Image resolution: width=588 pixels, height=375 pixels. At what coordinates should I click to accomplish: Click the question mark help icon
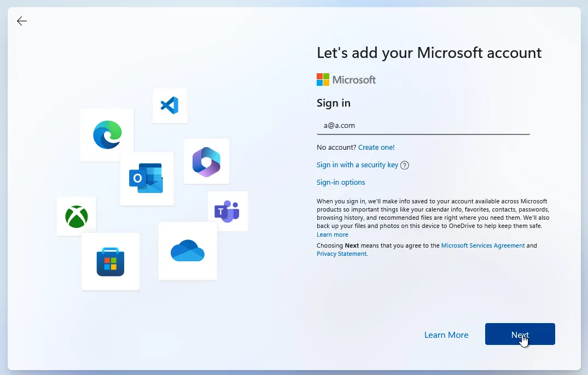click(x=404, y=165)
